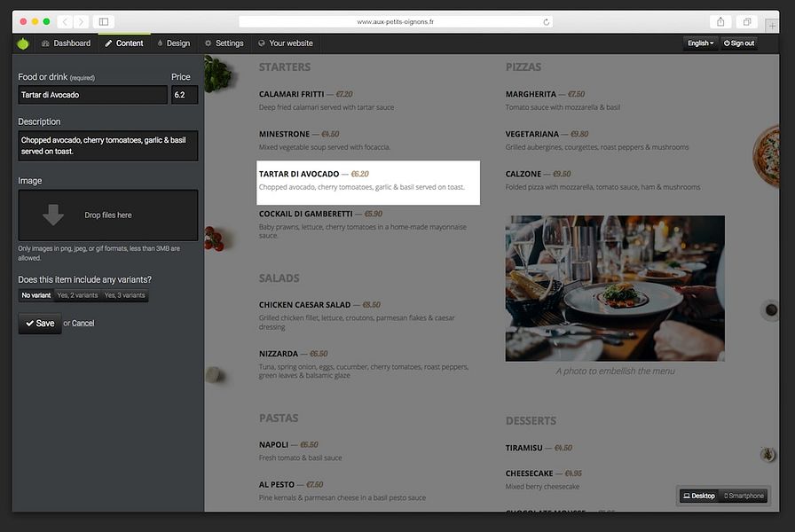The height and width of the screenshot is (532, 795).
Task: Click the Price input field
Action: pyautogui.click(x=185, y=95)
